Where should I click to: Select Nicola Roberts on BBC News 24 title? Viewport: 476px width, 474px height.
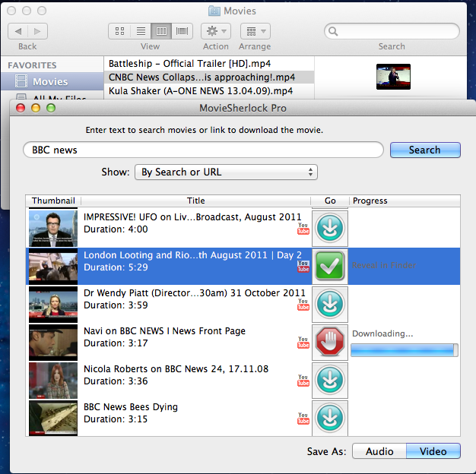176,368
